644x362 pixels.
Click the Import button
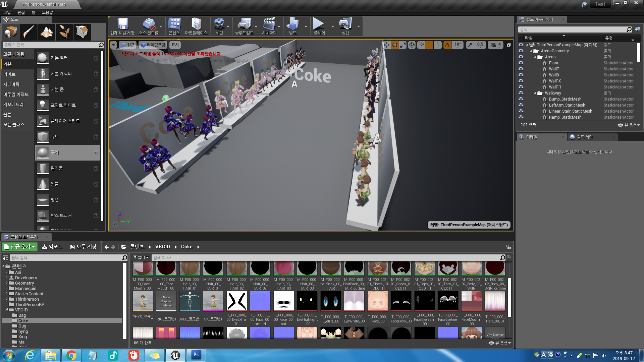[52, 247]
